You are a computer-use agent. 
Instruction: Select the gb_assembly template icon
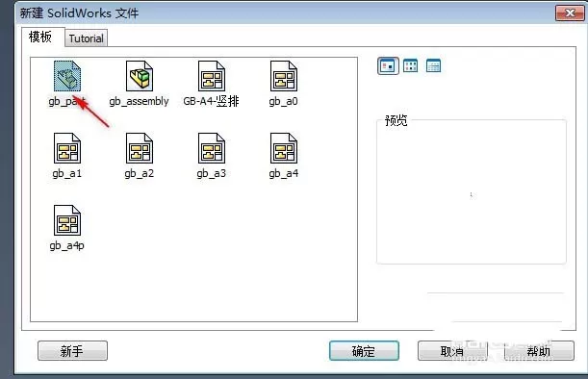140,76
